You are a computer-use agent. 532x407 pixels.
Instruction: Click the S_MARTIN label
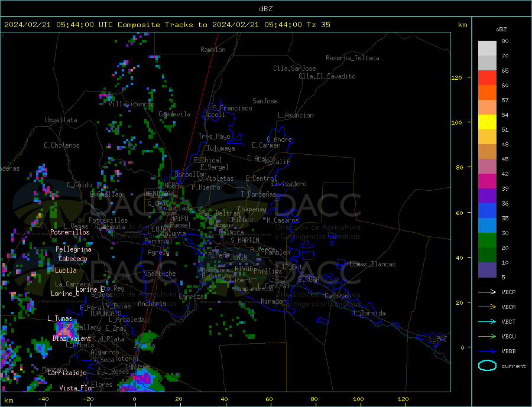click(245, 240)
